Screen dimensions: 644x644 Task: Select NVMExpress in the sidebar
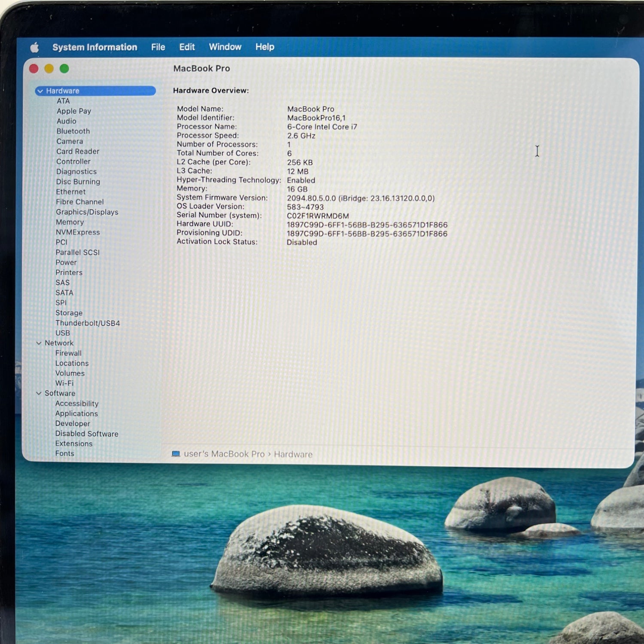coord(78,232)
